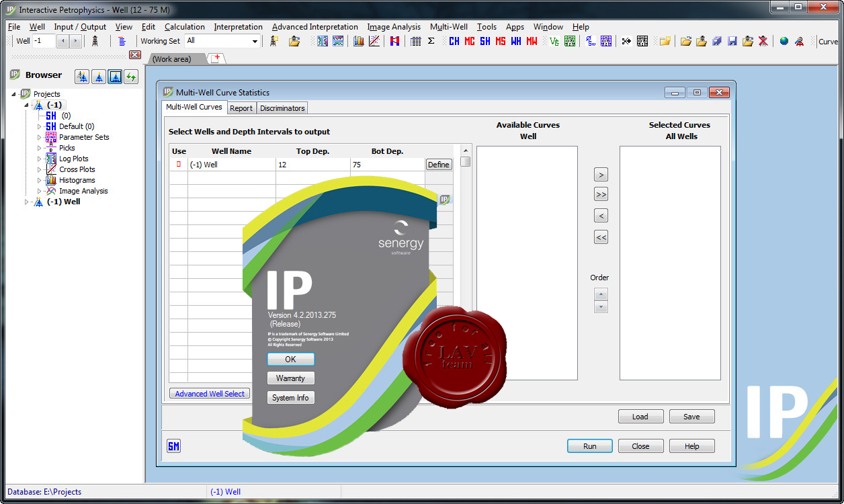Switch to the Report tab
The image size is (844, 504).
(241, 108)
